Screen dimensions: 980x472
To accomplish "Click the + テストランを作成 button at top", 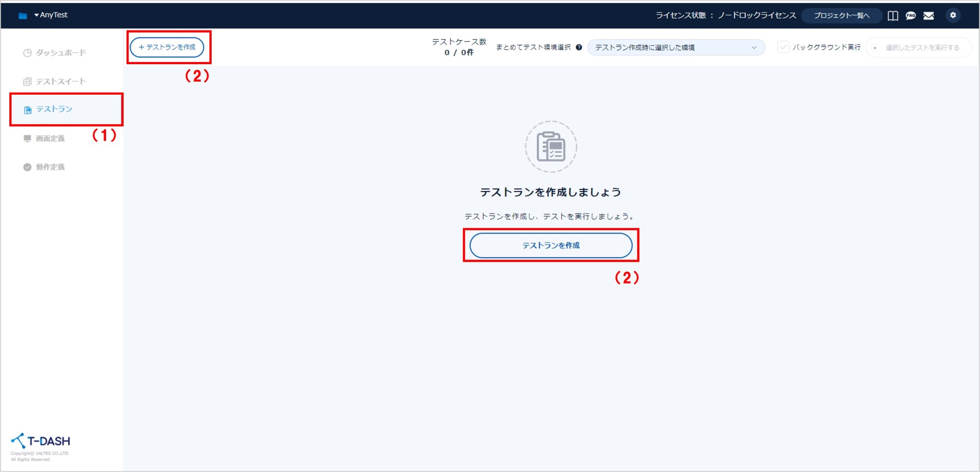I will click(167, 47).
